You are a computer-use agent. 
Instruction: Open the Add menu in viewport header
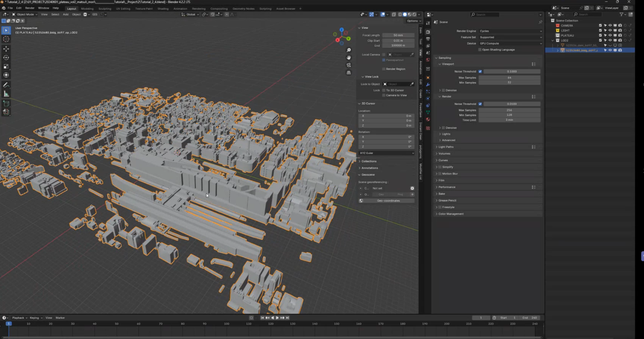[65, 15]
